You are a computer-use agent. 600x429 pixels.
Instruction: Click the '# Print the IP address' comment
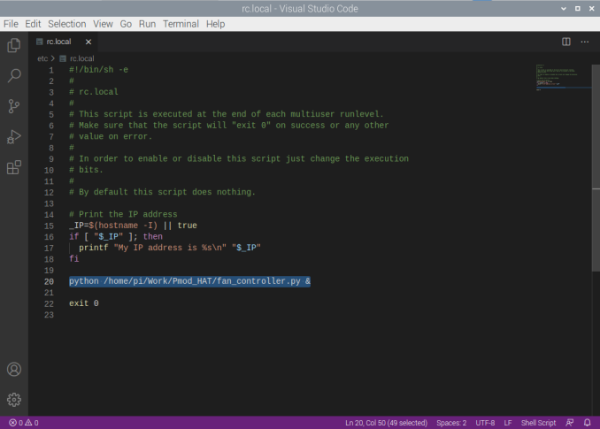pyautogui.click(x=123, y=214)
